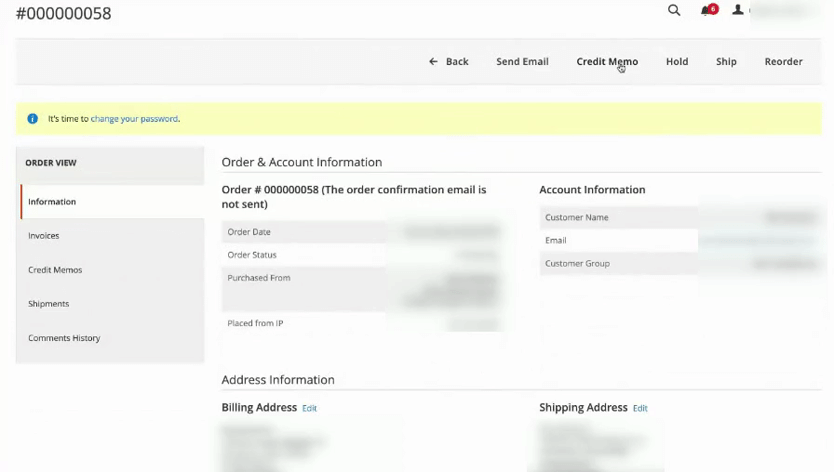This screenshot has height=472, width=834.
Task: Edit the Shipping Address
Action: pos(640,408)
